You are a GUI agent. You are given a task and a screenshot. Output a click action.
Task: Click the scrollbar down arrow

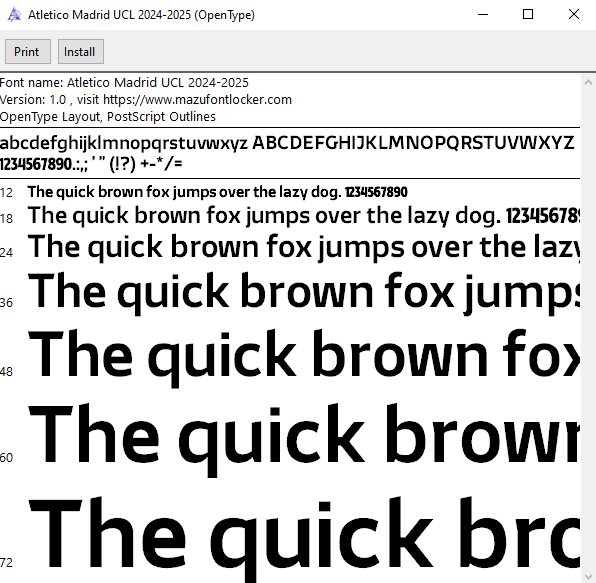pos(588,576)
